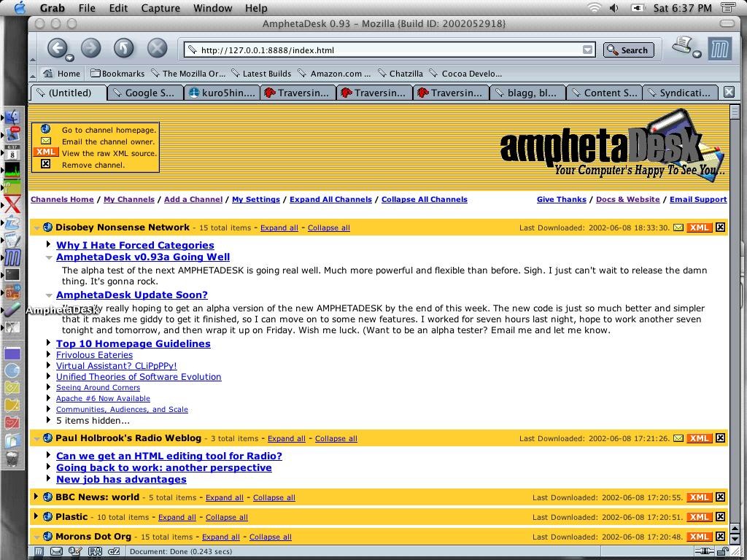Image resolution: width=747 pixels, height=560 pixels.
Task: Click the Reload page toolbar button
Action: (123, 48)
